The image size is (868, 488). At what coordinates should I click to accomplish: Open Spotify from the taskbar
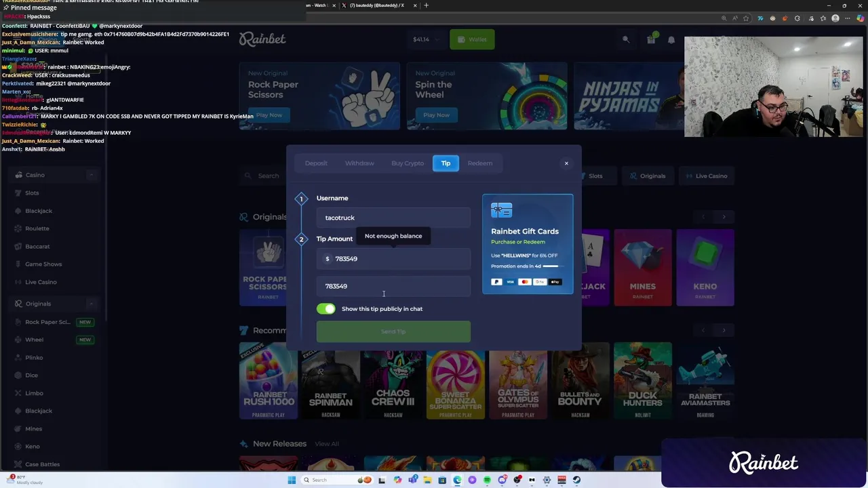[x=487, y=480]
